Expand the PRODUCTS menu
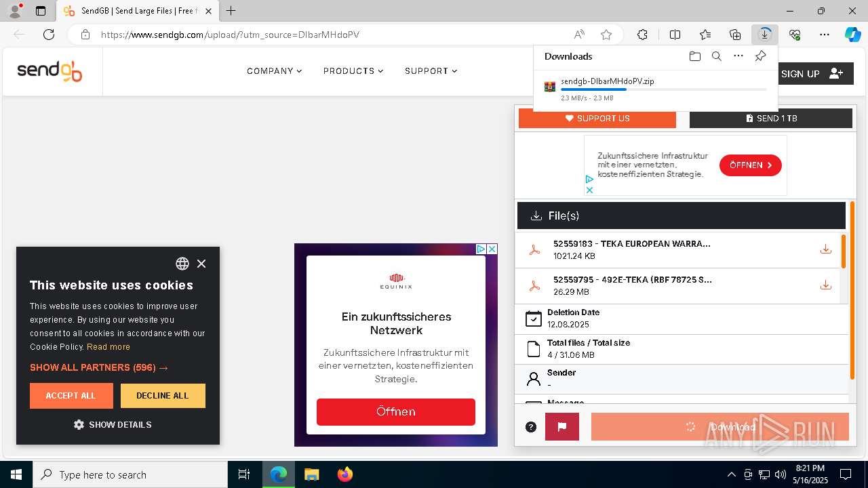 pos(353,71)
